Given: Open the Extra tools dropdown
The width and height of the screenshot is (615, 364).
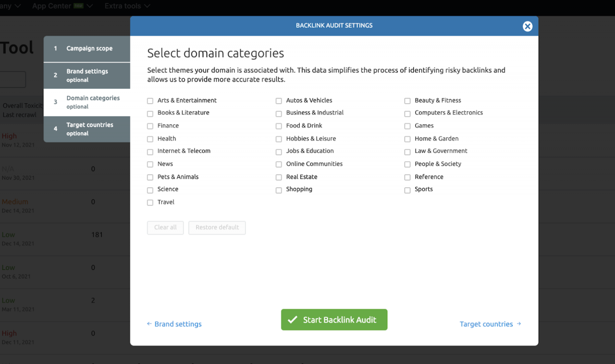Looking at the screenshot, I should tap(127, 6).
